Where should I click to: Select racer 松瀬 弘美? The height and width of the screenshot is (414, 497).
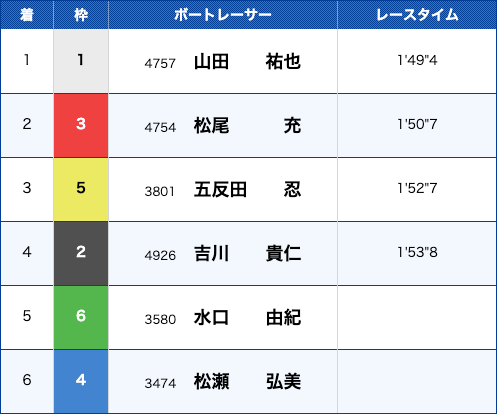coord(247,382)
